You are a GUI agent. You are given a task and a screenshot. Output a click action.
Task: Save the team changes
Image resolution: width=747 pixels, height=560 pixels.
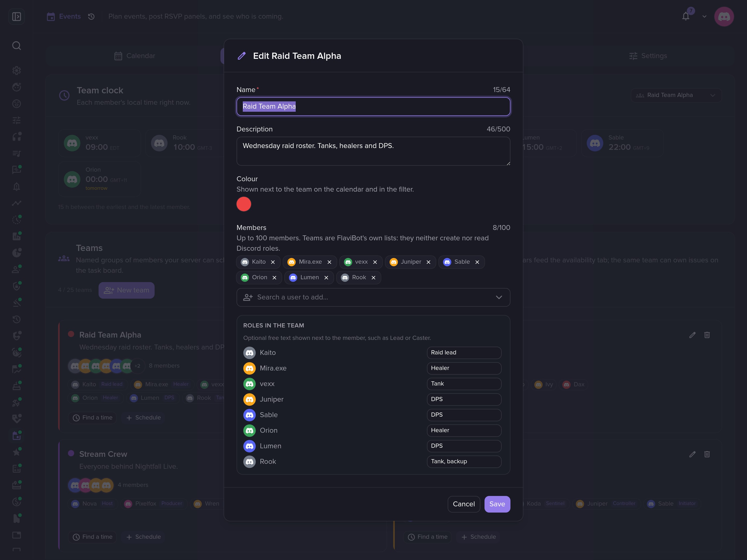(x=497, y=504)
